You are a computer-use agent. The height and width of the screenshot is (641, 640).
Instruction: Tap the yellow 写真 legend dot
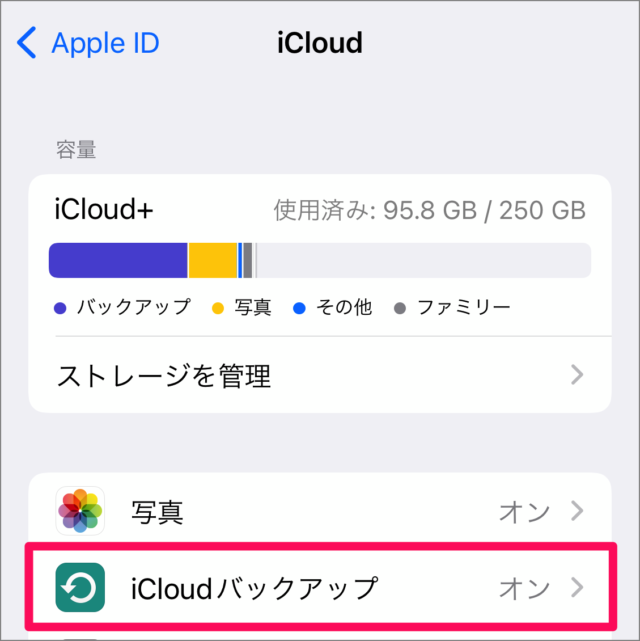(218, 308)
